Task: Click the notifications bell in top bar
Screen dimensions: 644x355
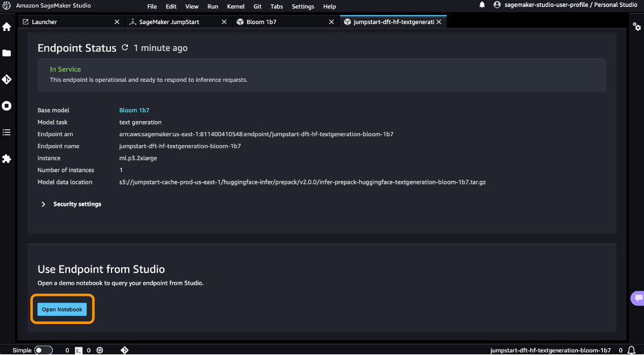Action: pos(482,5)
